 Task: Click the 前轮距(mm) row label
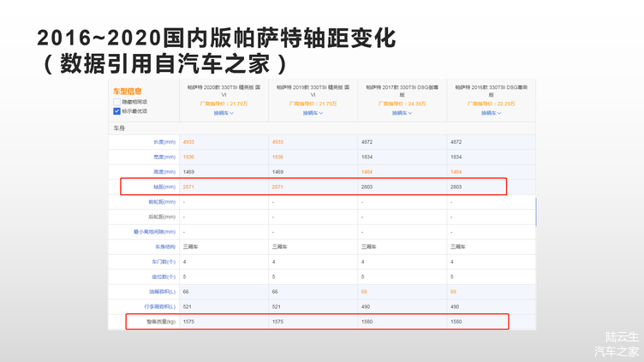pos(162,202)
